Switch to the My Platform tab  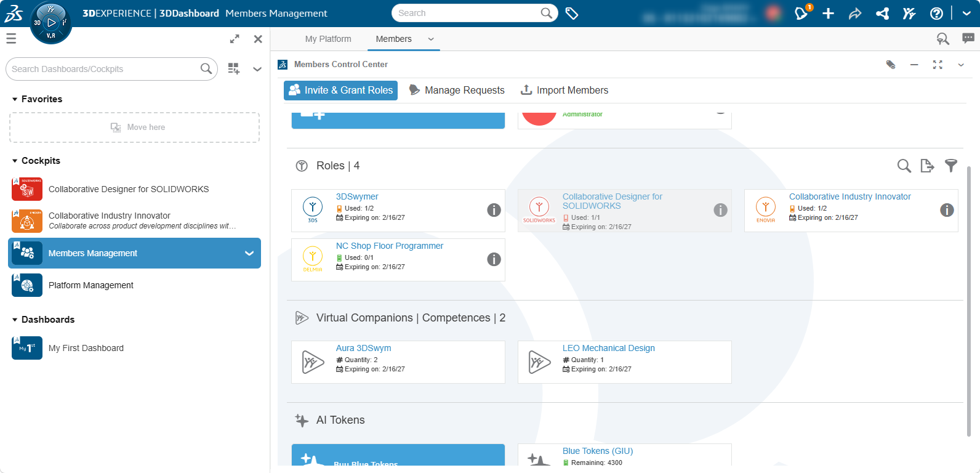pos(328,39)
